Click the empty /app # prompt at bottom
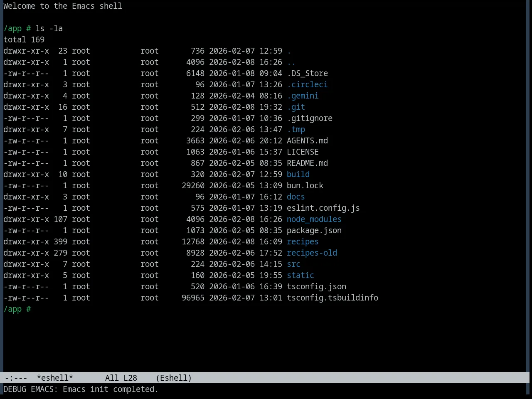This screenshot has width=532, height=399. pos(17,309)
